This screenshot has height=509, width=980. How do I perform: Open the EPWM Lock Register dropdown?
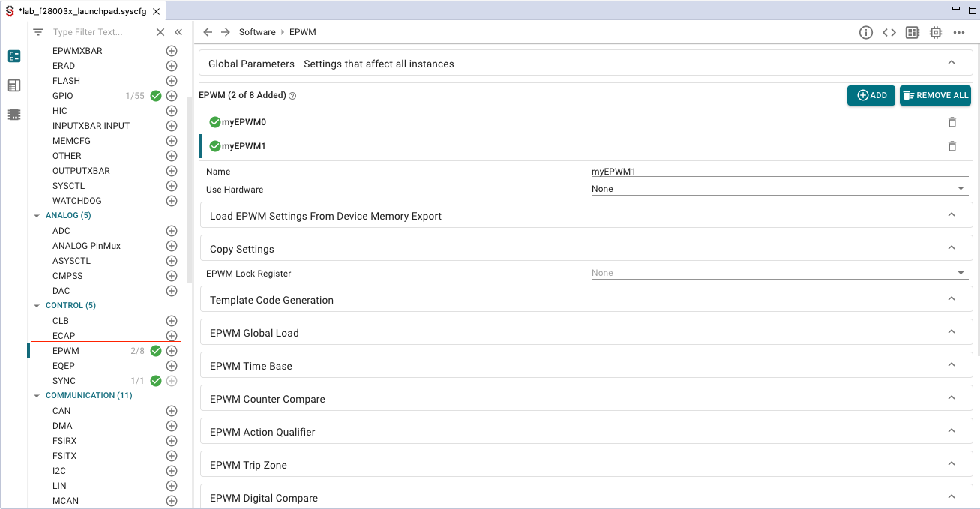[x=779, y=273]
